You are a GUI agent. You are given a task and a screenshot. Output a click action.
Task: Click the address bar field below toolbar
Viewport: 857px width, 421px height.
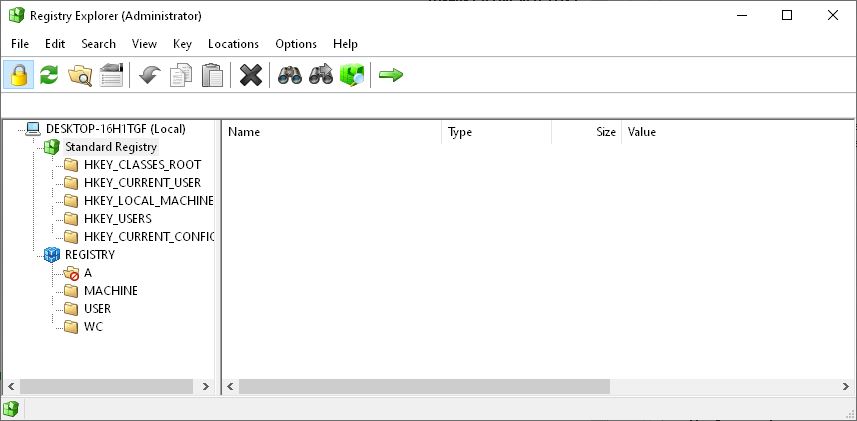click(x=428, y=104)
